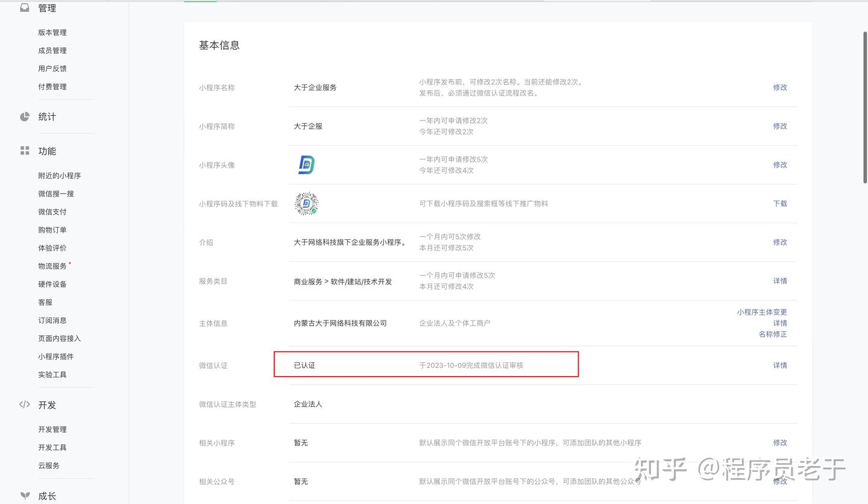Viewport: 868px width, 504px height.
Task: Click the 成长 sprout icon in sidebar
Action: pos(25,496)
